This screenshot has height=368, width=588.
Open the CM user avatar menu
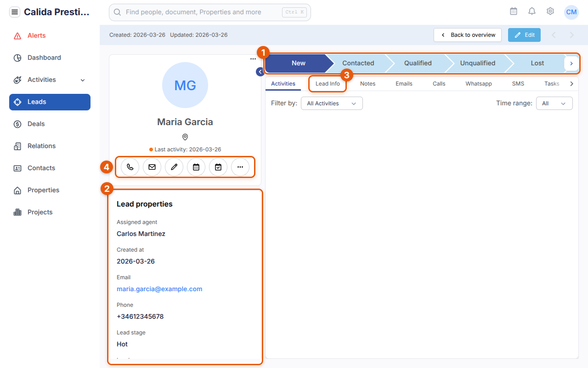pos(571,12)
